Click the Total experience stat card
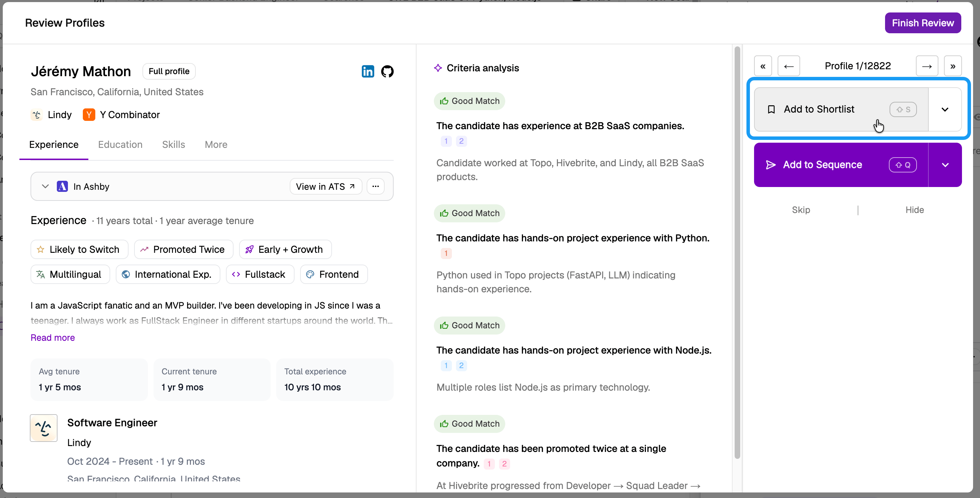This screenshot has width=980, height=498. point(335,380)
